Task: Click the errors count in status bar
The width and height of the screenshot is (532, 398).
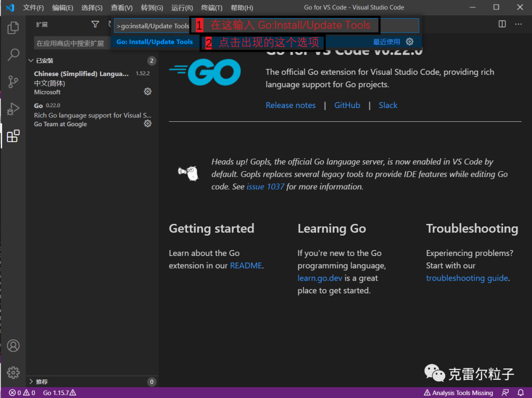Action: (x=15, y=393)
